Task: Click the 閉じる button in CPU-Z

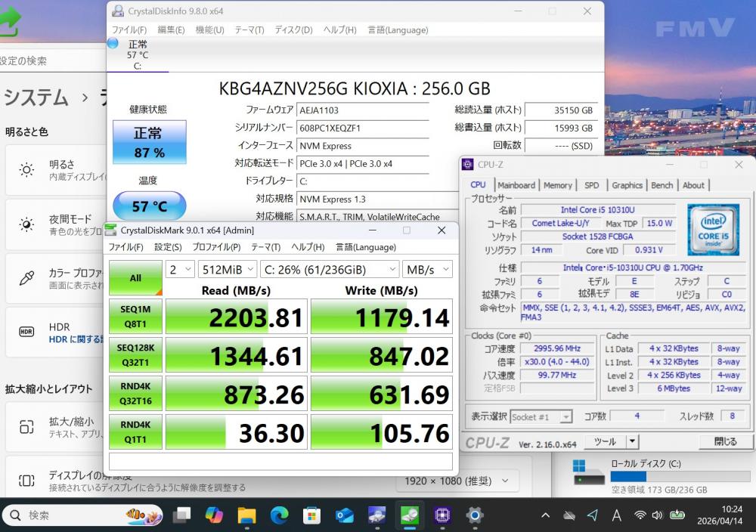Action: click(x=724, y=442)
